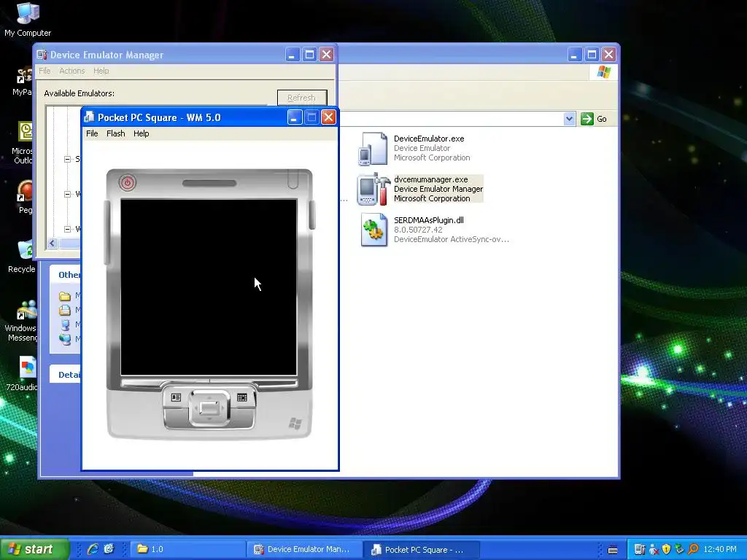Screen dimensions: 747x560
Task: Click the Pocket PC Square title bar icon
Action: (x=89, y=117)
